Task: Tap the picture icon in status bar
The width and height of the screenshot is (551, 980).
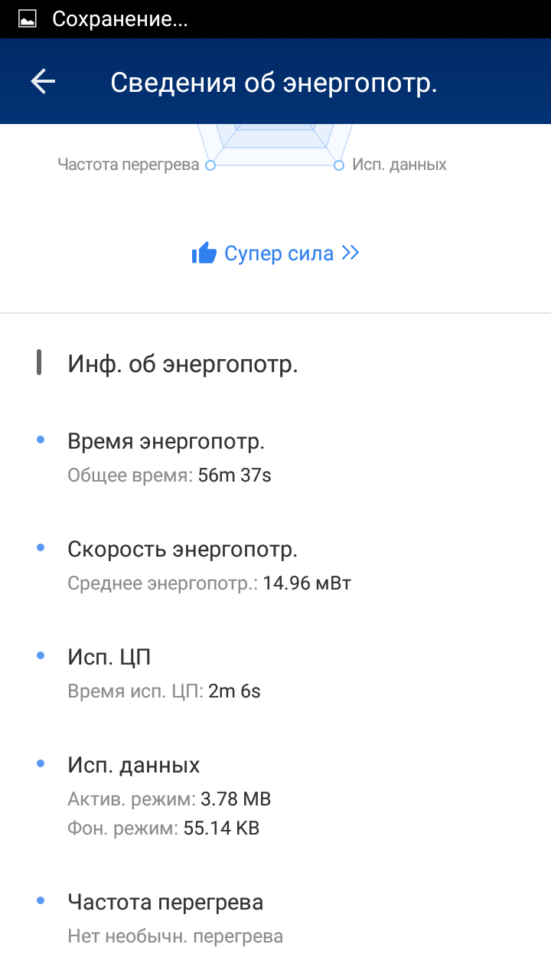Action: [x=28, y=19]
